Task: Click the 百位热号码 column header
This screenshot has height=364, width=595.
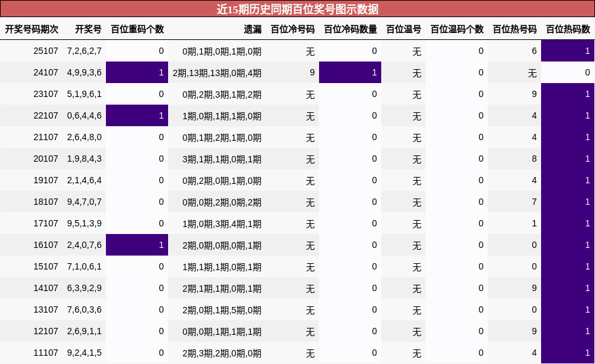Action: tap(514, 29)
